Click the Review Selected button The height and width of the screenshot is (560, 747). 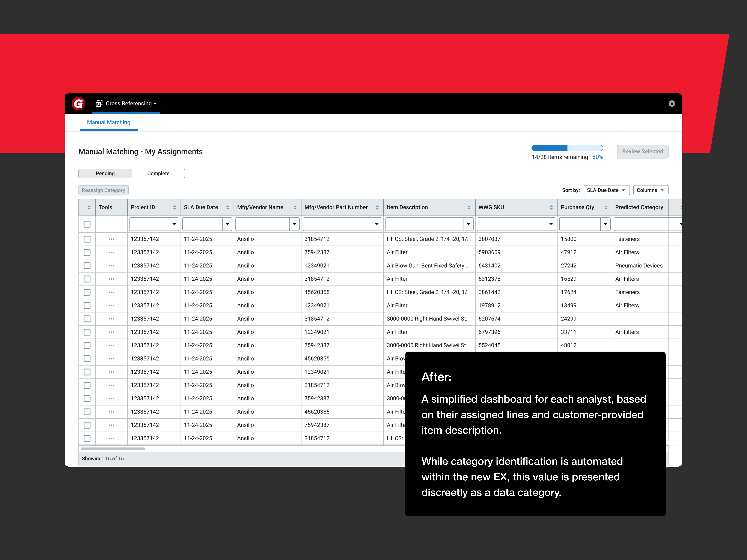(642, 152)
